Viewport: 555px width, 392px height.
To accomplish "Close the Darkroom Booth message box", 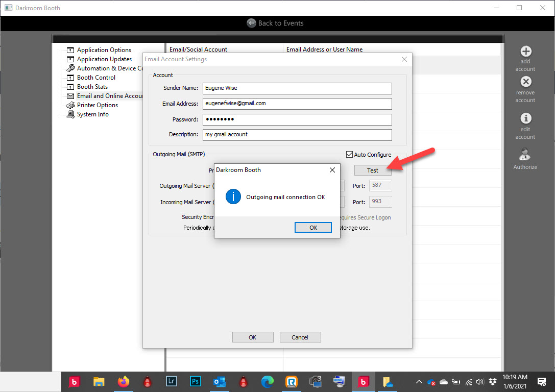I will 332,170.
